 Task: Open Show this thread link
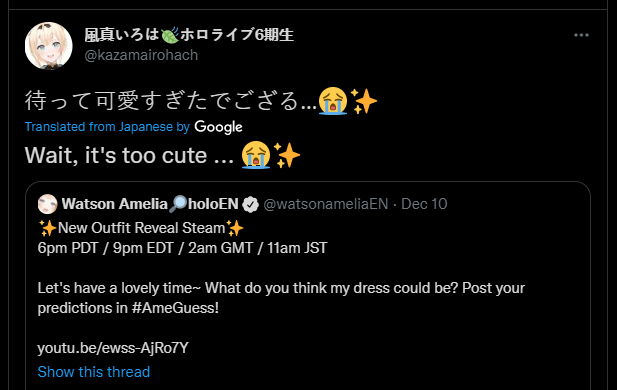click(x=94, y=372)
